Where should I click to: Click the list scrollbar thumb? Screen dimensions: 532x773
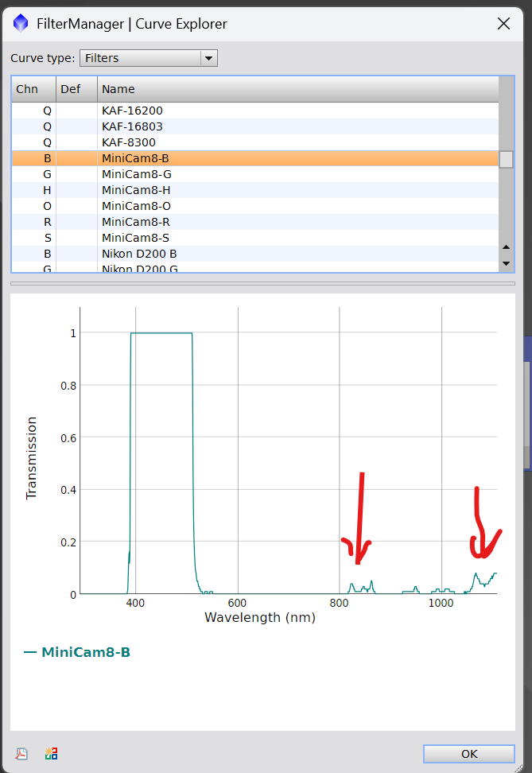click(506, 159)
